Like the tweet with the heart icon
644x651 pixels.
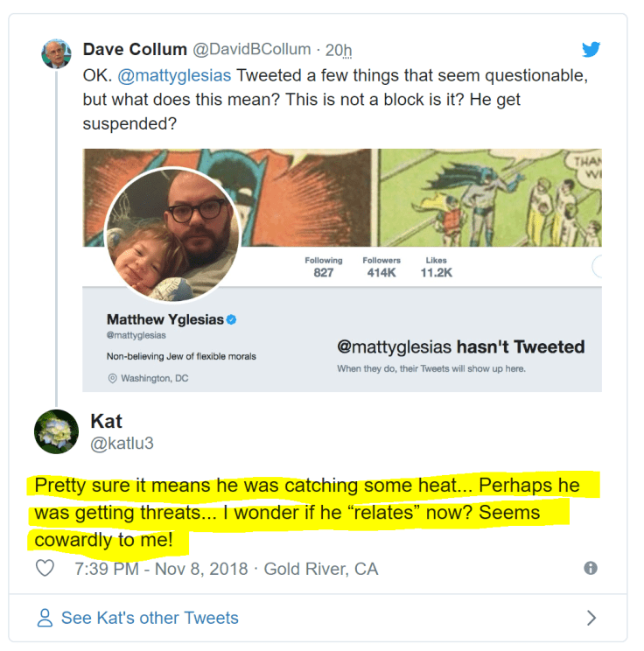tap(45, 569)
